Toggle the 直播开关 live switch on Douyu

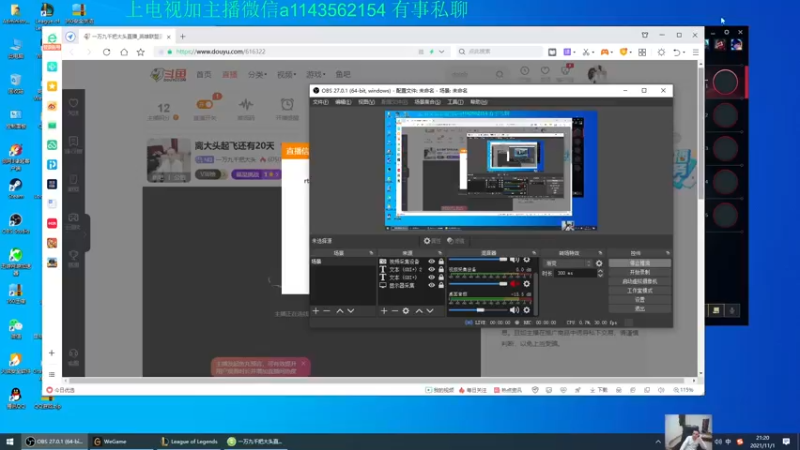205,105
